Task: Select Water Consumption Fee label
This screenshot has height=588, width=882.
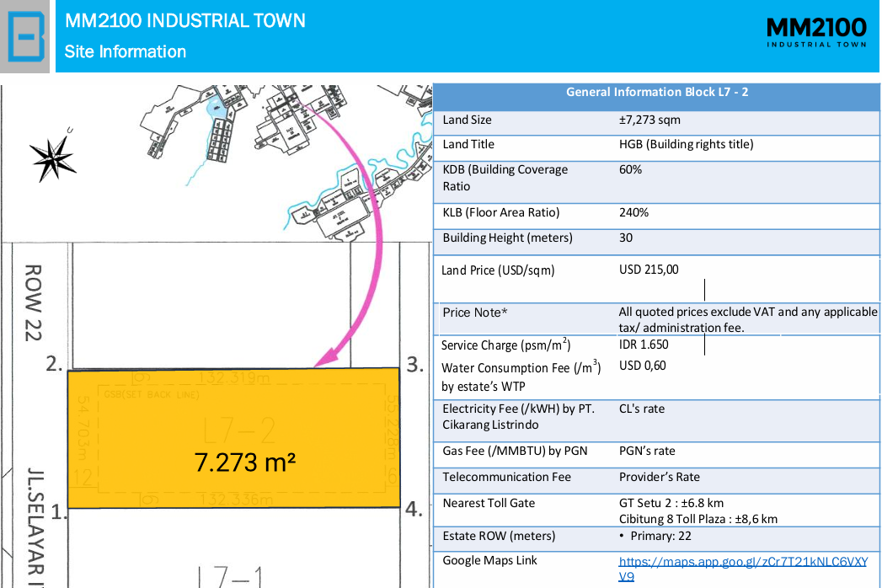Action: (521, 377)
